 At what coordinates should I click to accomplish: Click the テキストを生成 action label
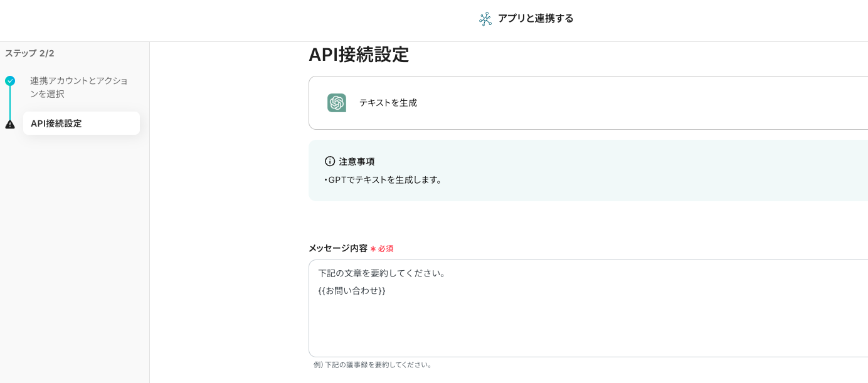click(388, 103)
